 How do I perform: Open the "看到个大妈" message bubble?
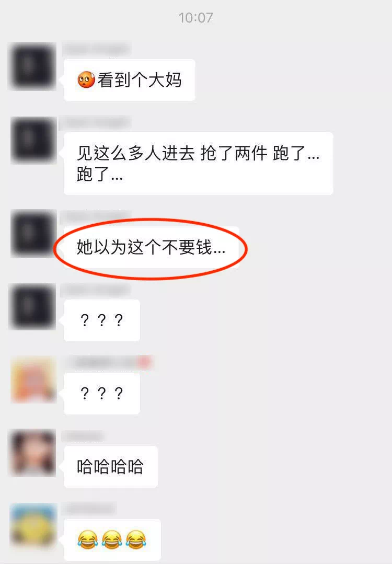point(130,80)
